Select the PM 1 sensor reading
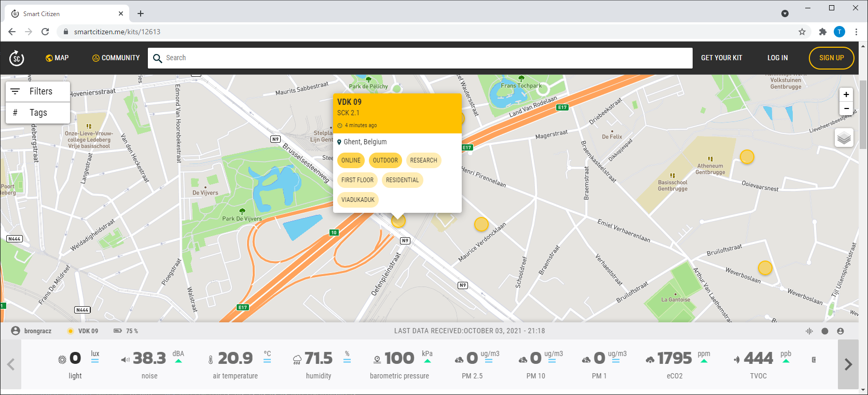Viewport: 868px width, 395px height. pyautogui.click(x=603, y=365)
